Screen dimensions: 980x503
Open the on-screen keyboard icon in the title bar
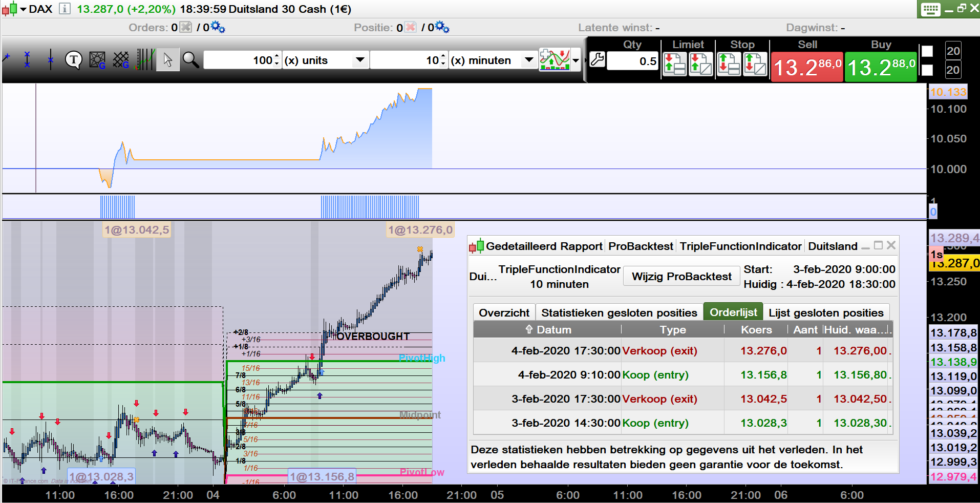pos(930,10)
